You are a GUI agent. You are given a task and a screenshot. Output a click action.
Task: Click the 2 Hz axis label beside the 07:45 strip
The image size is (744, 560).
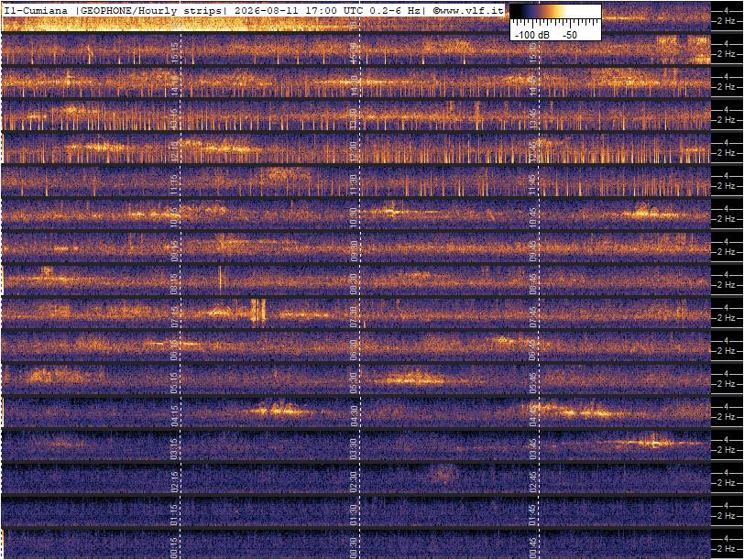pos(727,318)
